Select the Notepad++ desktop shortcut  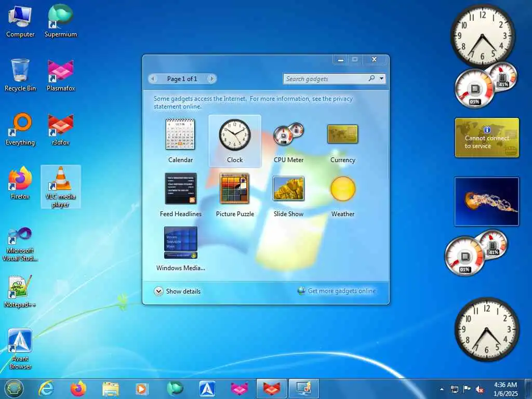tap(20, 291)
